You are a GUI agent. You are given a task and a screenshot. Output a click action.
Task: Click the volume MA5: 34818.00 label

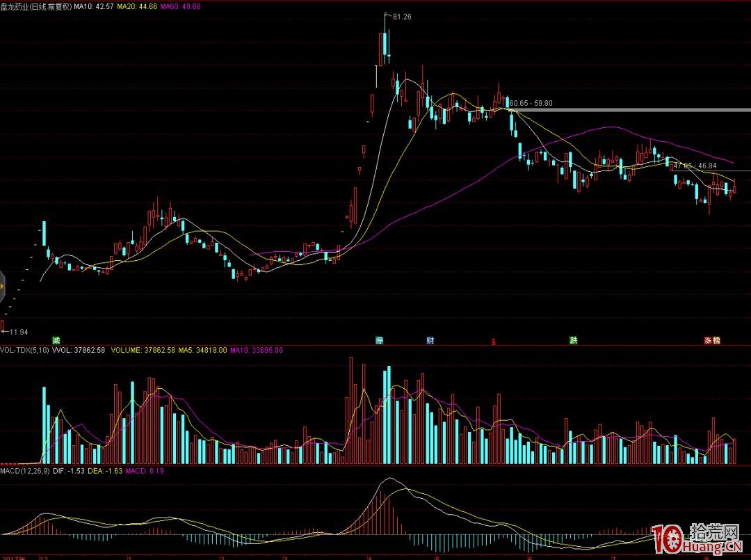[202, 350]
